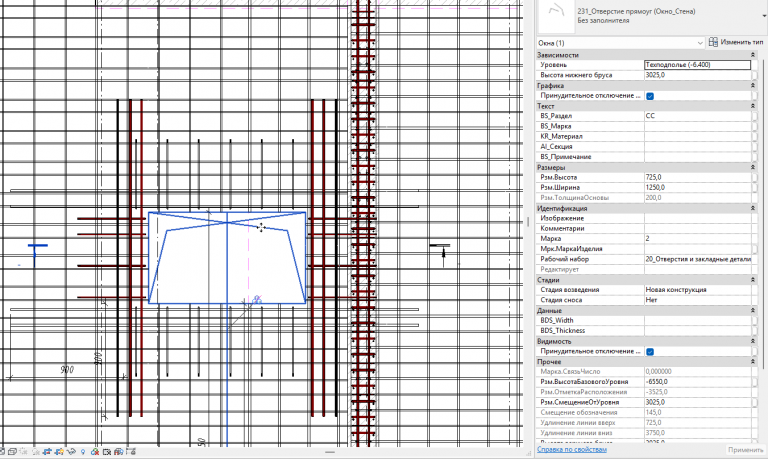Open Temporary View Properties icon
The width and height of the screenshot is (768, 459).
[107, 451]
